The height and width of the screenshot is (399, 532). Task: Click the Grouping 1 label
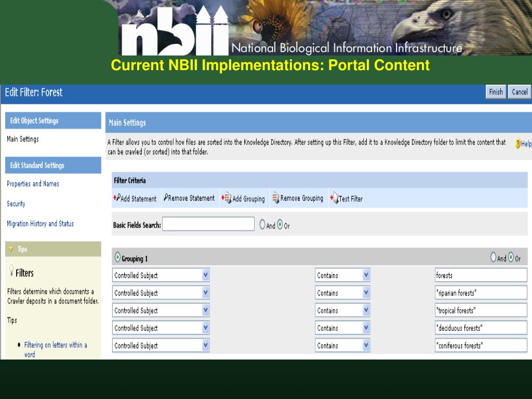[x=135, y=259]
